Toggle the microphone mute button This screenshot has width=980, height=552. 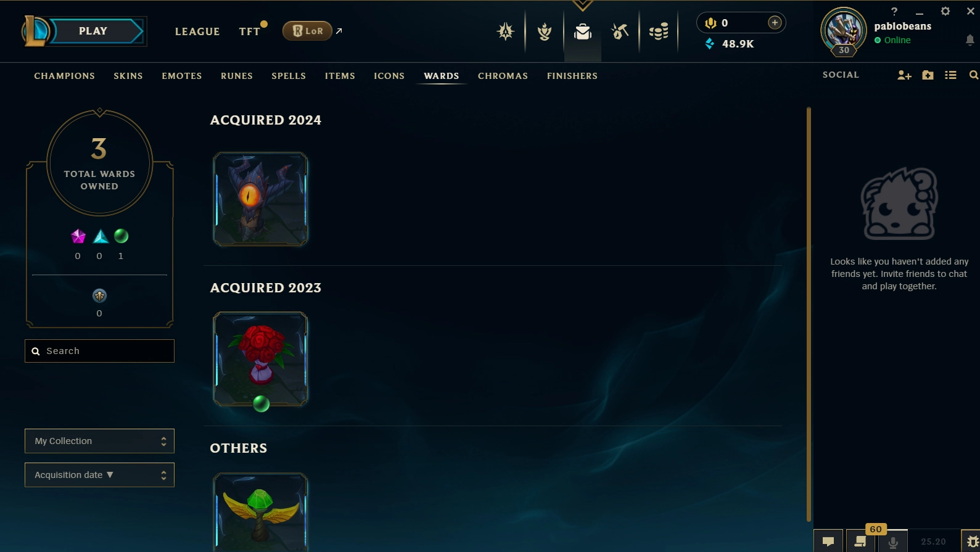[892, 542]
